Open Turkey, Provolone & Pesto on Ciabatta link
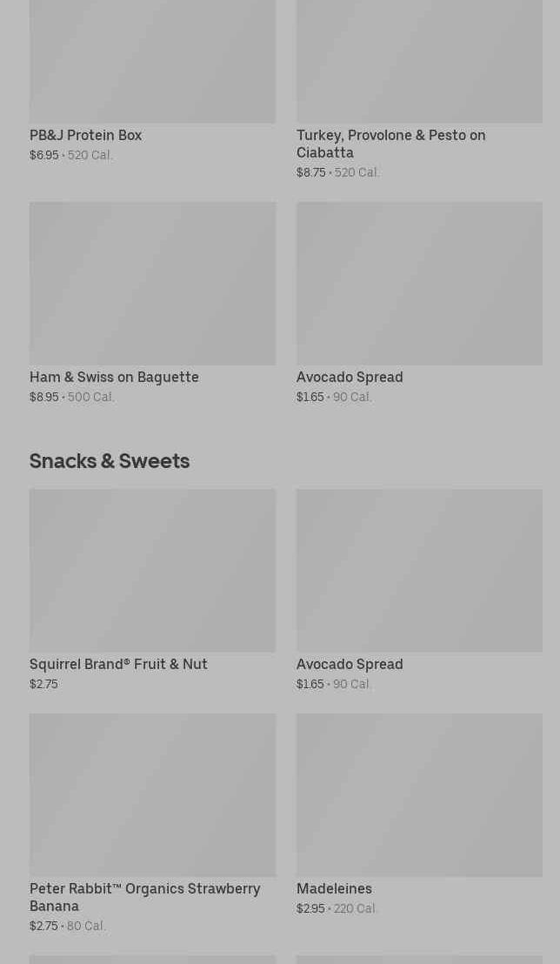 click(x=390, y=144)
